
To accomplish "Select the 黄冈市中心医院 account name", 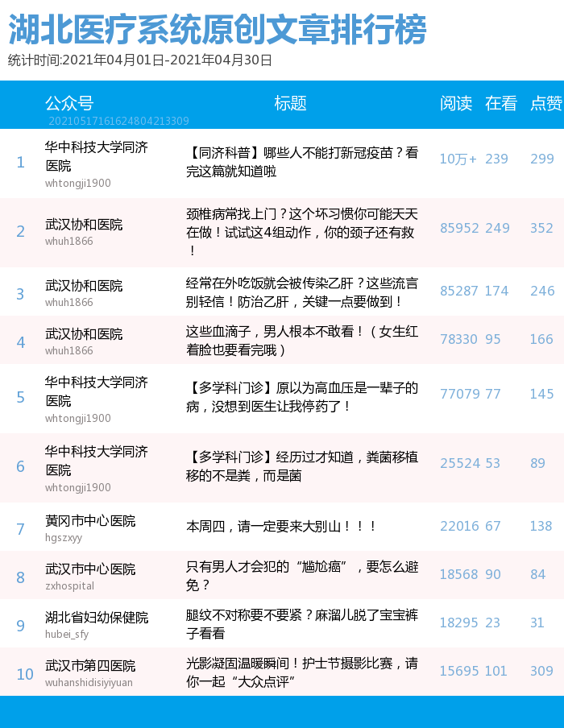I will tap(90, 521).
